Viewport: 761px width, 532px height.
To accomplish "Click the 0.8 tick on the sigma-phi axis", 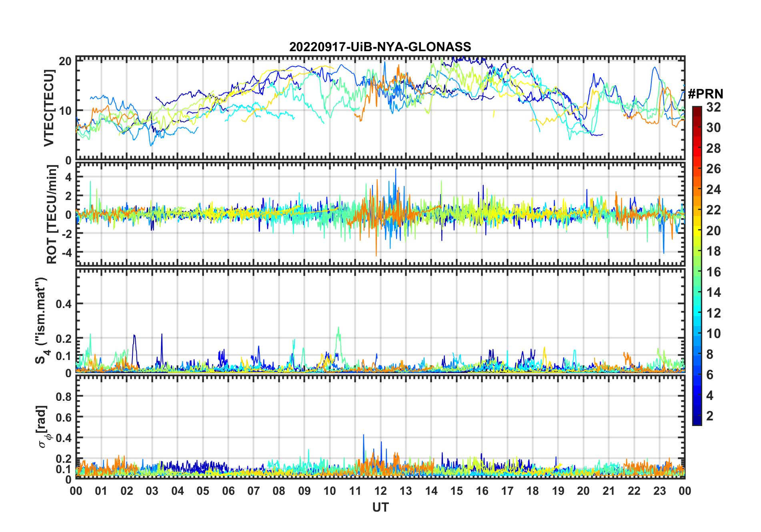I will pos(64,396).
